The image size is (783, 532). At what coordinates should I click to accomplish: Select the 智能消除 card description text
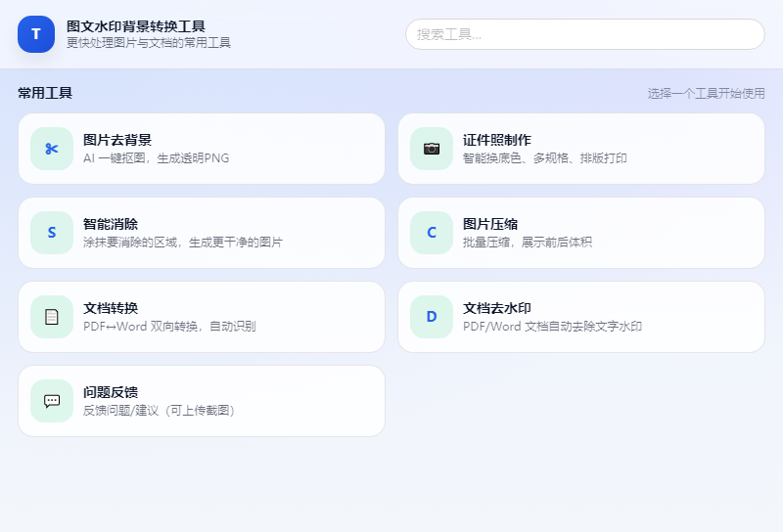click(182, 243)
